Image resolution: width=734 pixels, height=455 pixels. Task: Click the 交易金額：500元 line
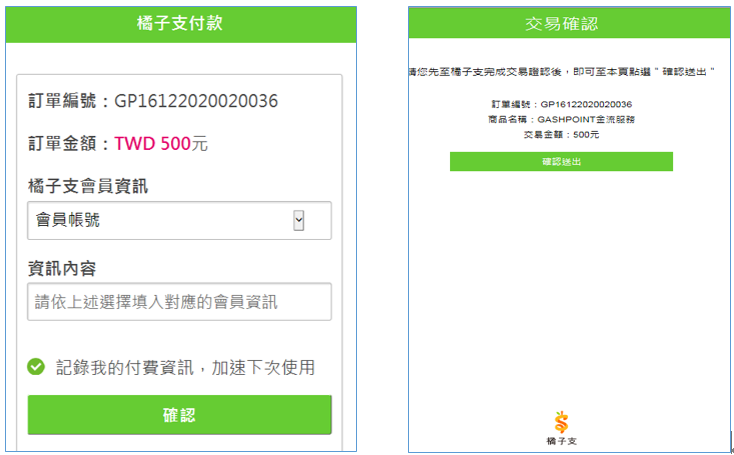pyautogui.click(x=561, y=135)
